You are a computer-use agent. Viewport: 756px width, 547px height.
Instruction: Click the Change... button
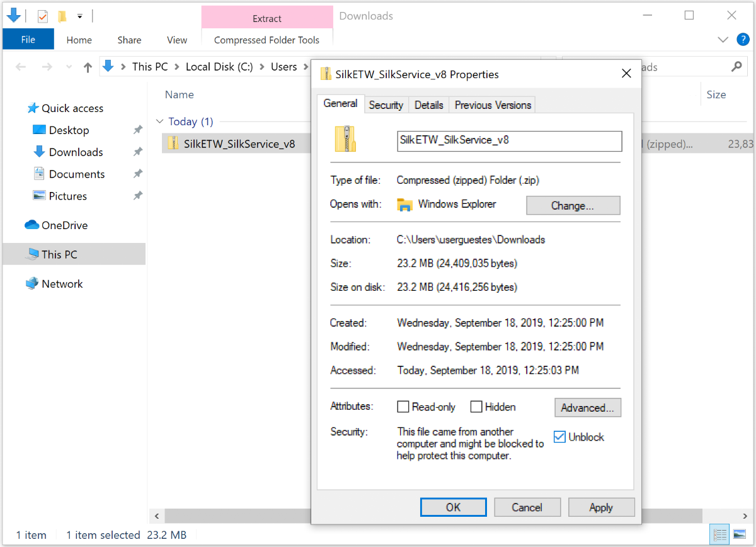(573, 205)
